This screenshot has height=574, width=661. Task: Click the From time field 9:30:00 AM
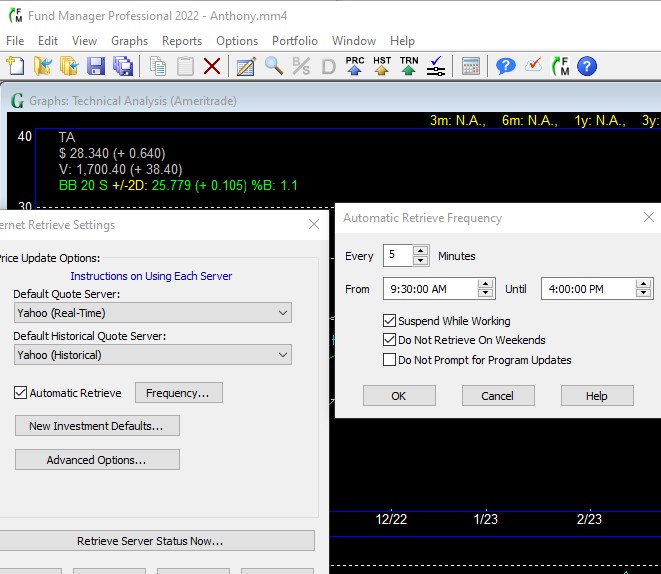click(x=430, y=289)
